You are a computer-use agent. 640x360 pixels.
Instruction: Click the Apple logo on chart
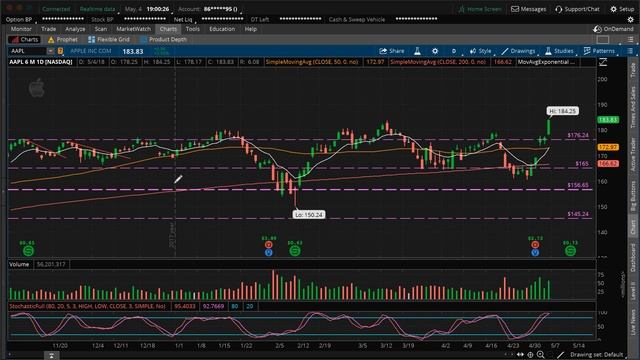pos(37,88)
